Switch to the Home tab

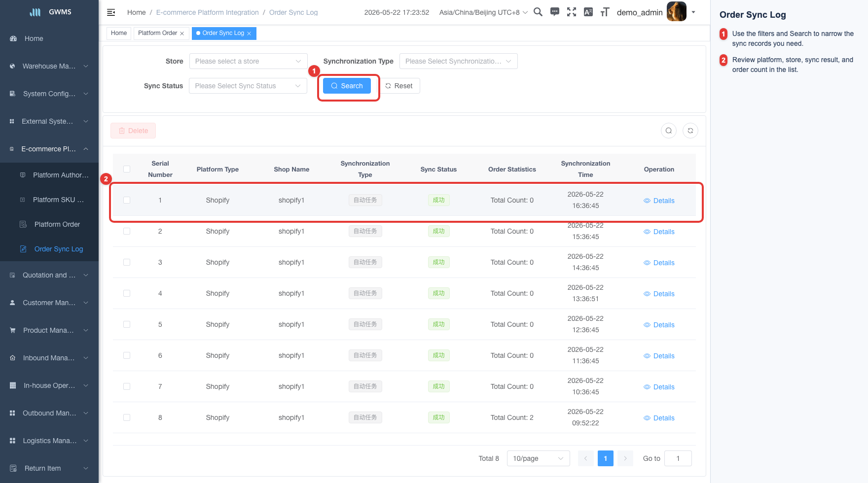coord(119,33)
